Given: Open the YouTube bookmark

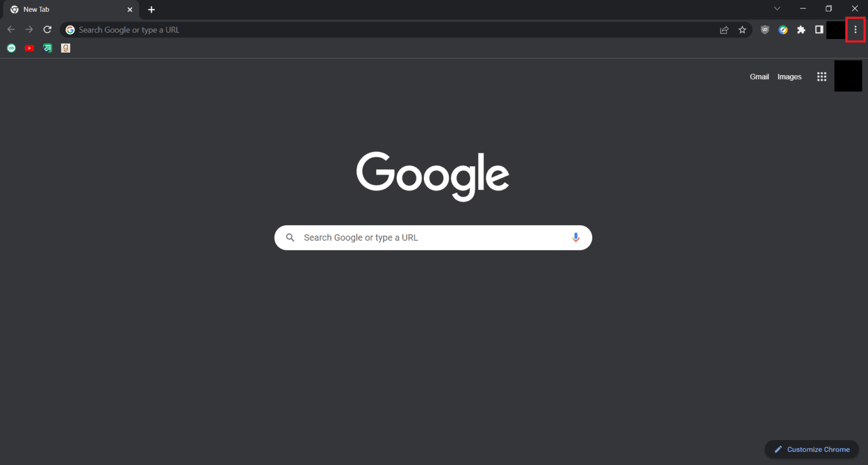Looking at the screenshot, I should point(29,48).
